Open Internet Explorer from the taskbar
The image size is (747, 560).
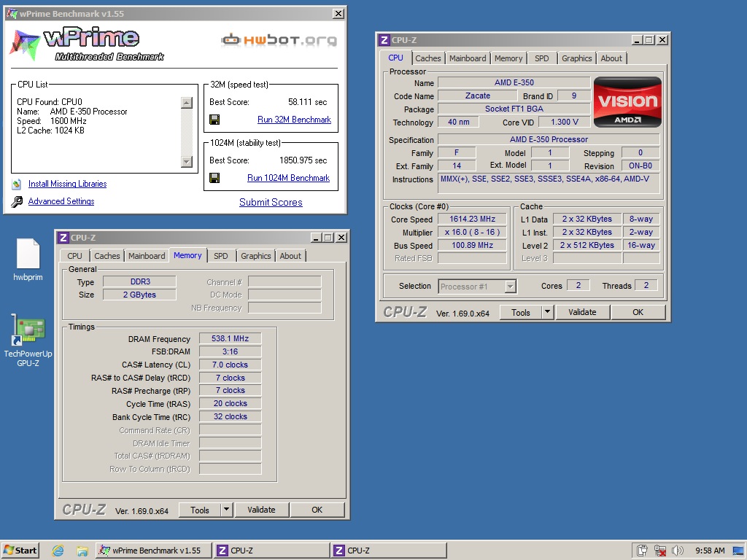click(x=58, y=551)
